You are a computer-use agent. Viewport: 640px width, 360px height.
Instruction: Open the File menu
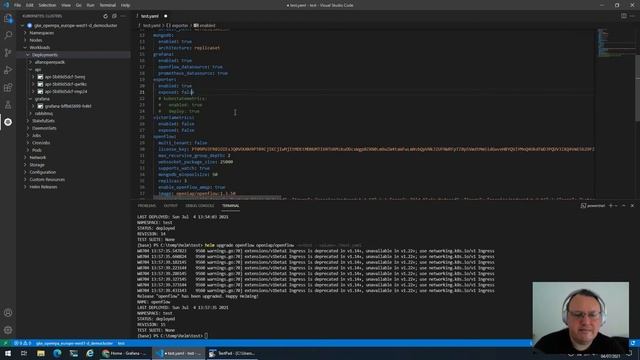pos(17,5)
